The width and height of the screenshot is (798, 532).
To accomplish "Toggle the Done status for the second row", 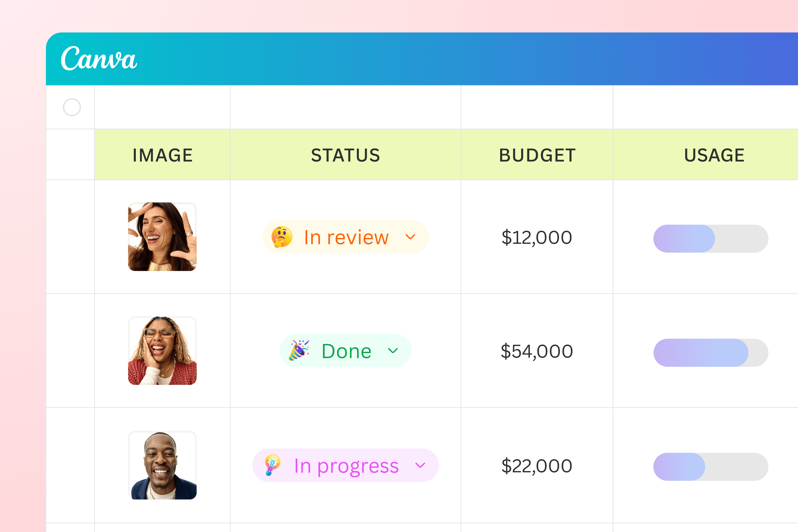I will 346,351.
